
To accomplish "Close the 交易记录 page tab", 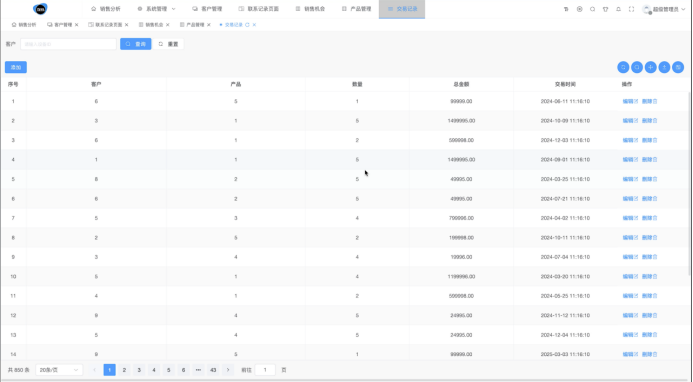I will [254, 25].
